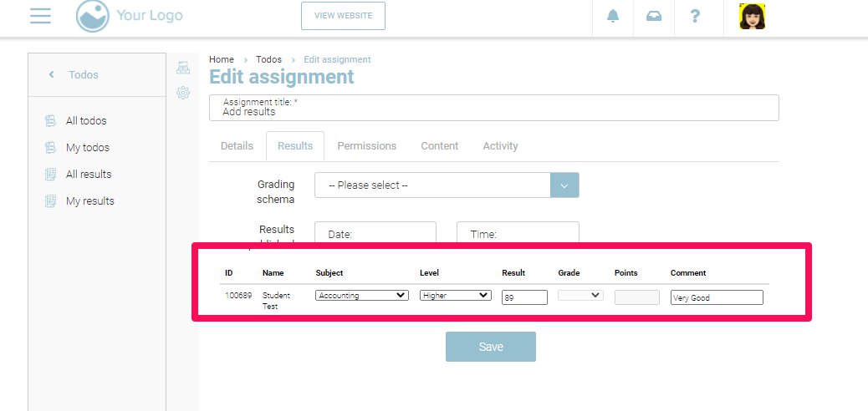Switch to the Permissions tab
The image size is (868, 411).
366,146
